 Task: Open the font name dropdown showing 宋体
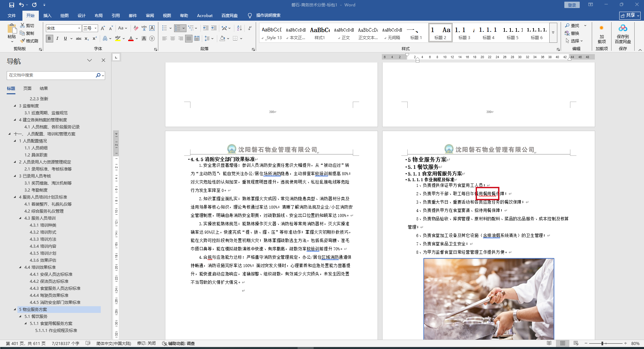click(79, 28)
